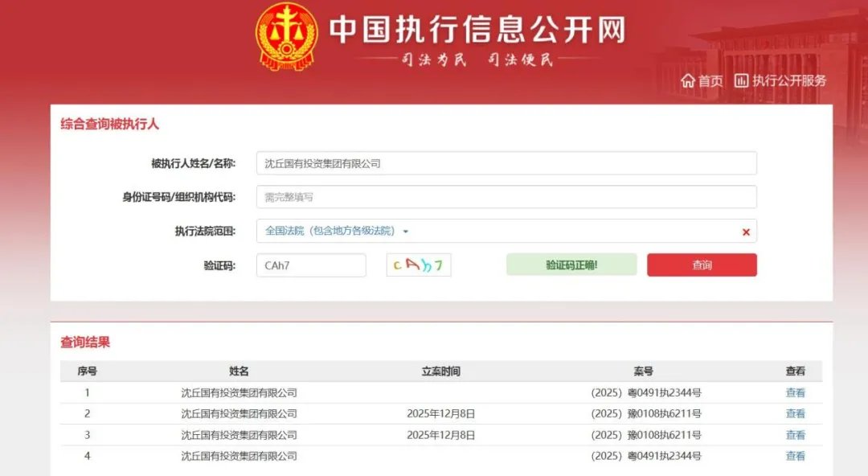Click the 身份证号码/组织机构代码: field label

pos(178,197)
